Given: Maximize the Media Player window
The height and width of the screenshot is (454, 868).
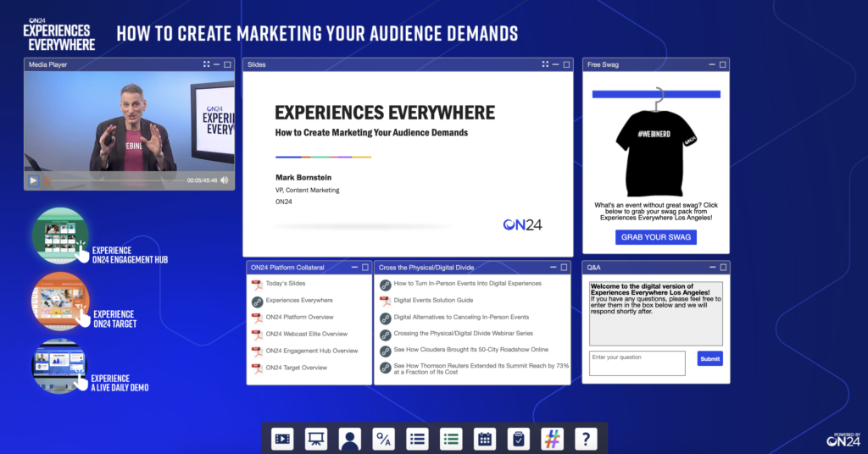Looking at the screenshot, I should click(x=227, y=64).
